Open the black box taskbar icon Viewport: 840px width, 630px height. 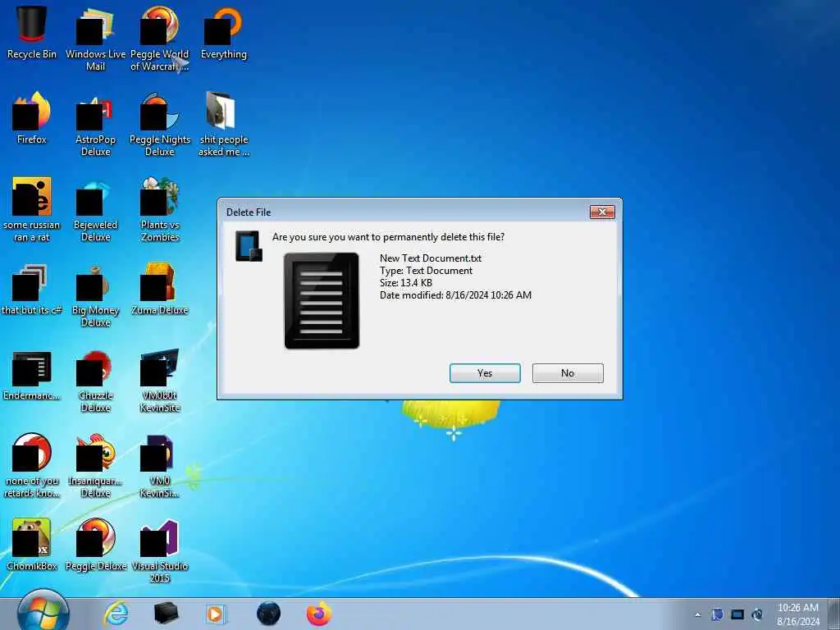166,614
